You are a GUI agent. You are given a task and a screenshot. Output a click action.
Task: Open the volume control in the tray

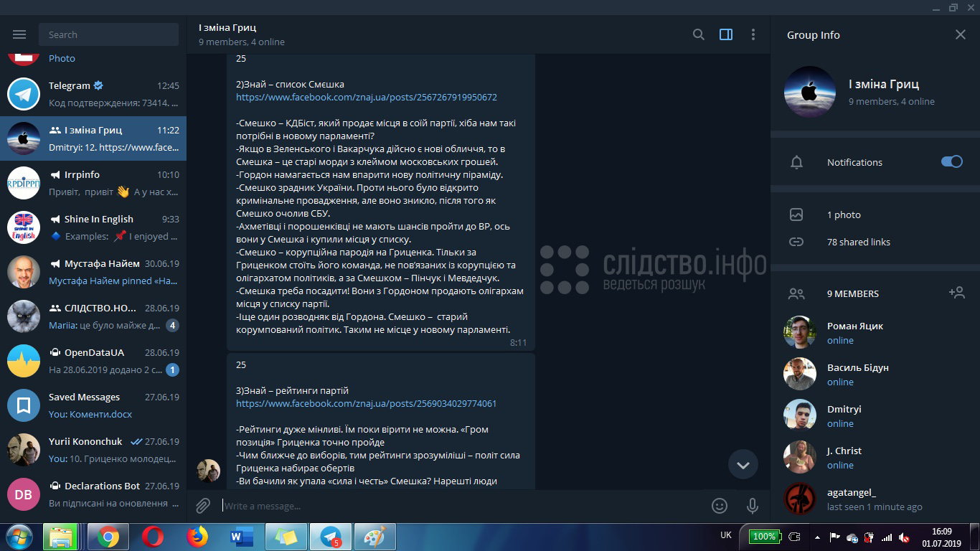click(905, 537)
